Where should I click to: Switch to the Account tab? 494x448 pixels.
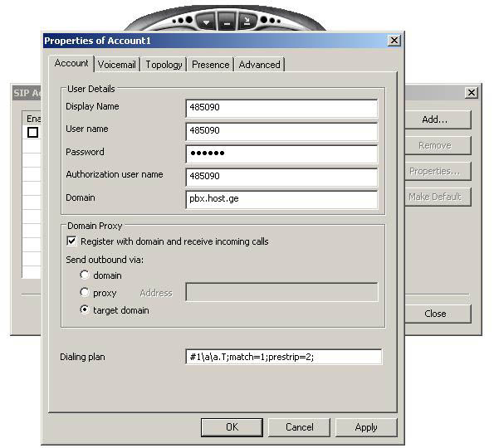71,63
